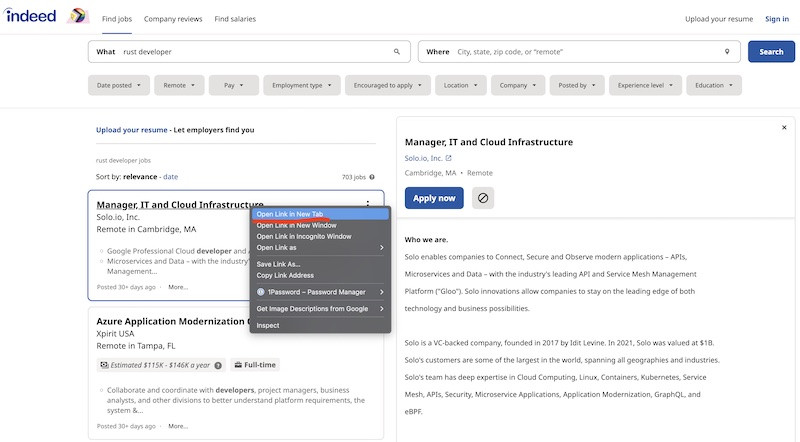The height and width of the screenshot is (442, 800).
Task: Focus the What job search field
Action: [249, 52]
